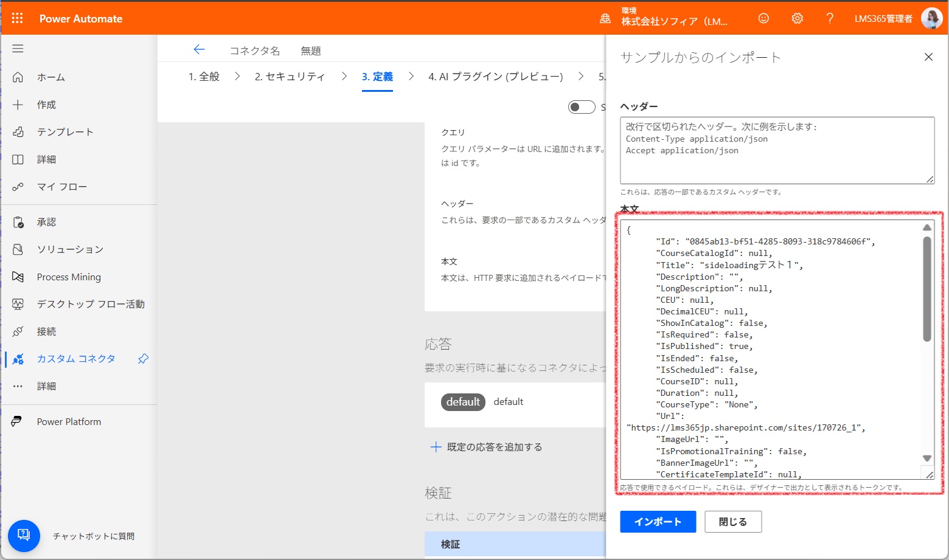This screenshot has height=560, width=949.
Task: Click the 承認 approvals icon
Action: click(x=18, y=222)
